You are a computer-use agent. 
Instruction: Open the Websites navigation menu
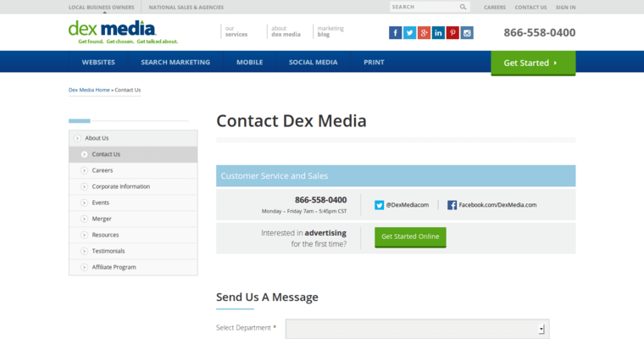coord(98,62)
